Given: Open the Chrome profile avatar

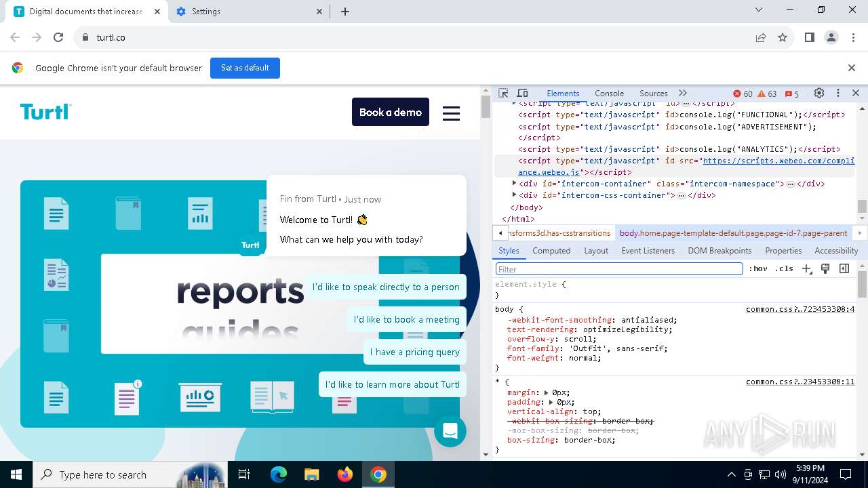Looking at the screenshot, I should (x=831, y=37).
